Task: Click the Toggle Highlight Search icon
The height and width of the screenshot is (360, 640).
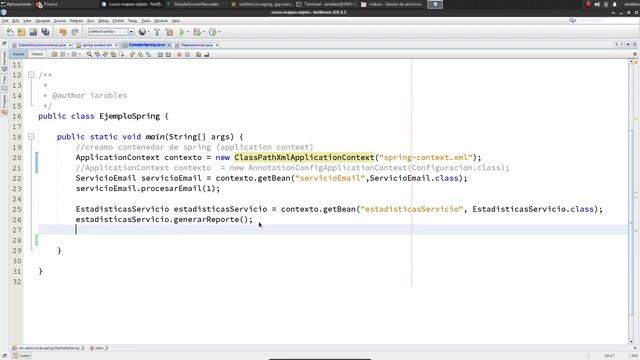Action: [113, 54]
